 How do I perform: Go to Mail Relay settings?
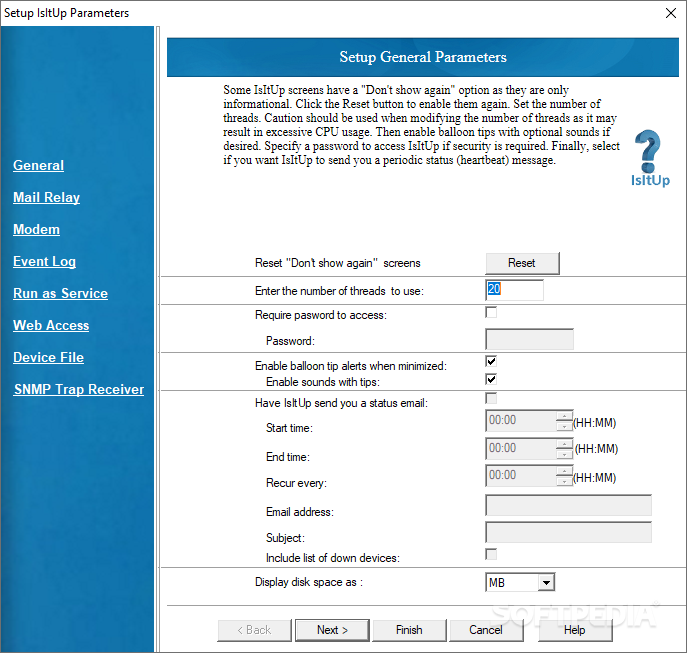(x=46, y=197)
